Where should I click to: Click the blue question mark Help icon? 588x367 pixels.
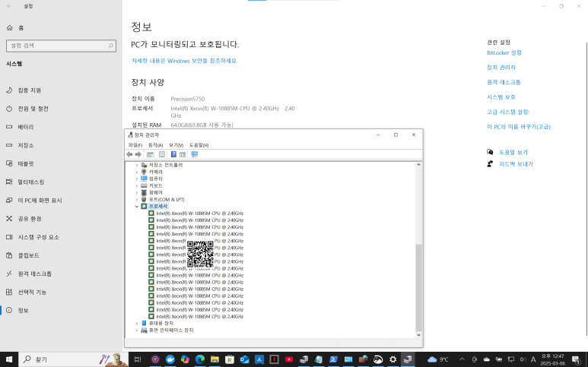(x=173, y=154)
